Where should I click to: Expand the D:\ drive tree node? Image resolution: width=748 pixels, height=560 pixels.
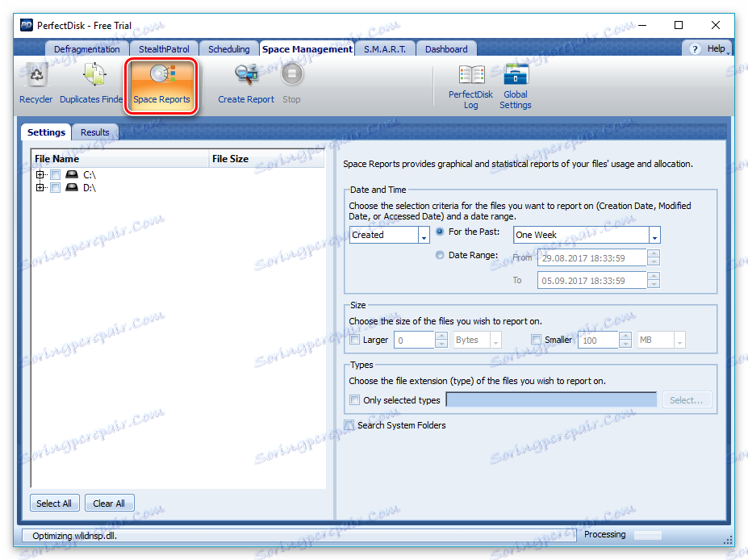click(x=40, y=187)
